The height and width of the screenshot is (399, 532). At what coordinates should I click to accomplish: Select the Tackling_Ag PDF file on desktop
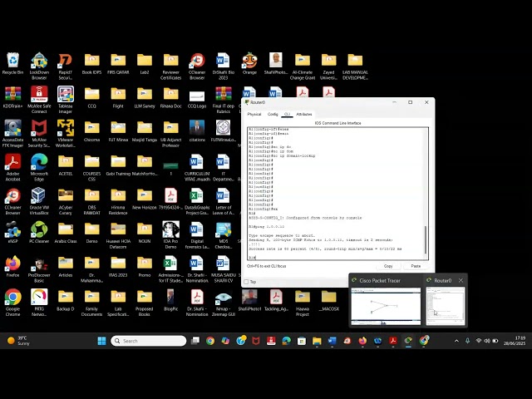(x=276, y=300)
